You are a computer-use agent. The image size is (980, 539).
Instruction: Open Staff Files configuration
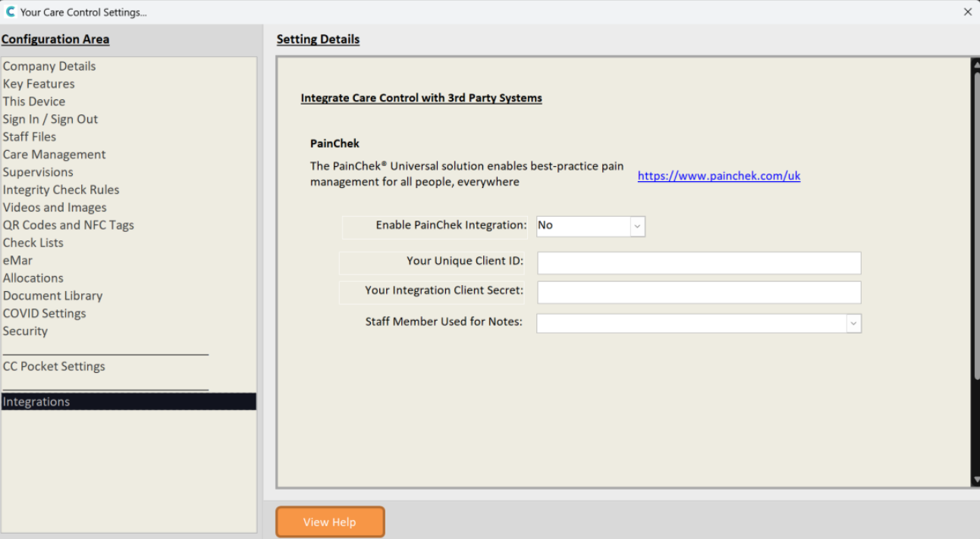(x=30, y=136)
